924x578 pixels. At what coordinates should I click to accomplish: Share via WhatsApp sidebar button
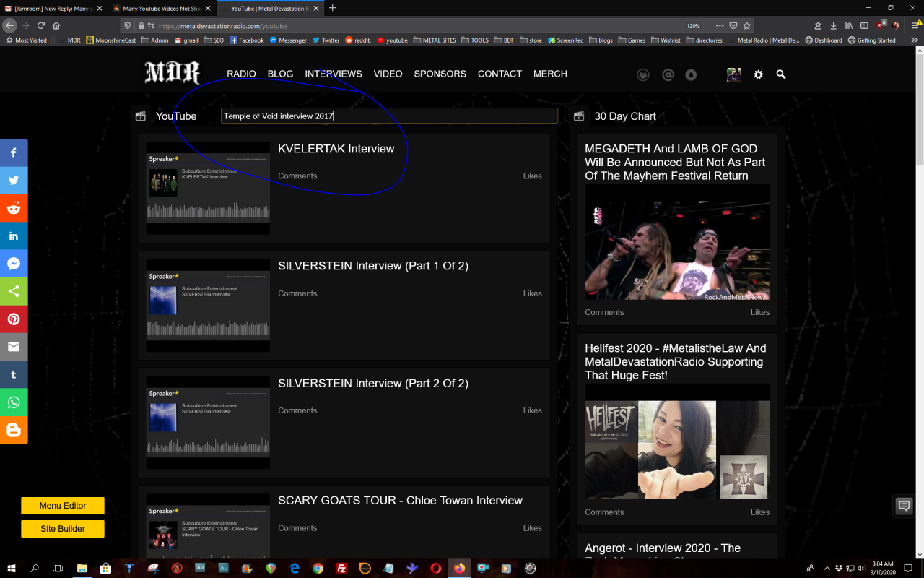tap(14, 402)
